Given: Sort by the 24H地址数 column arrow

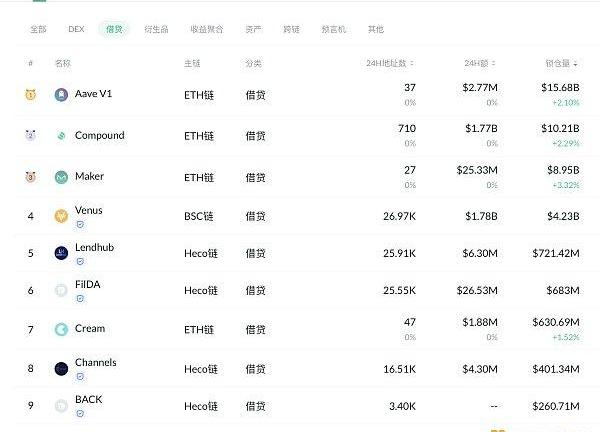Looking at the screenshot, I should point(413,64).
